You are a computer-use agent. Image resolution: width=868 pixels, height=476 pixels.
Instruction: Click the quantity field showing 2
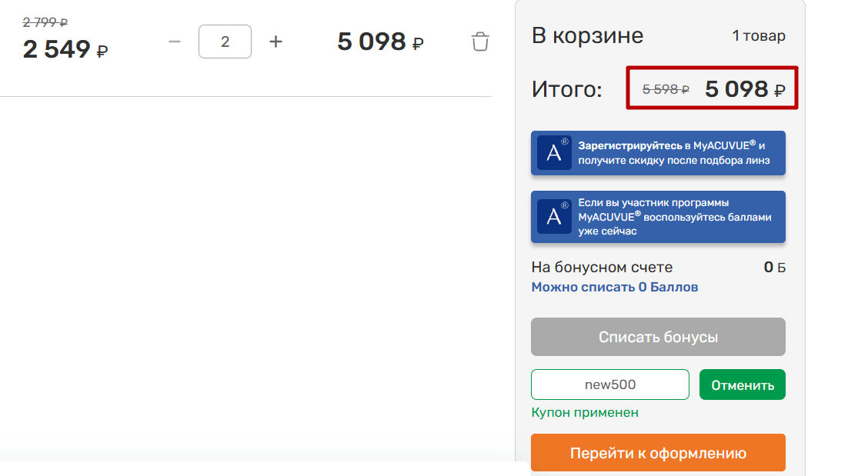tap(225, 42)
